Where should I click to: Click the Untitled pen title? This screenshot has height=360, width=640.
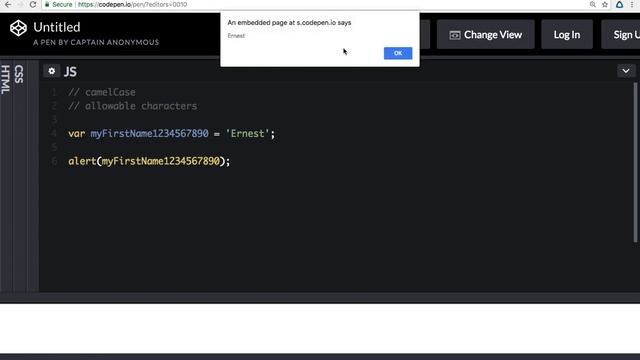pyautogui.click(x=57, y=27)
